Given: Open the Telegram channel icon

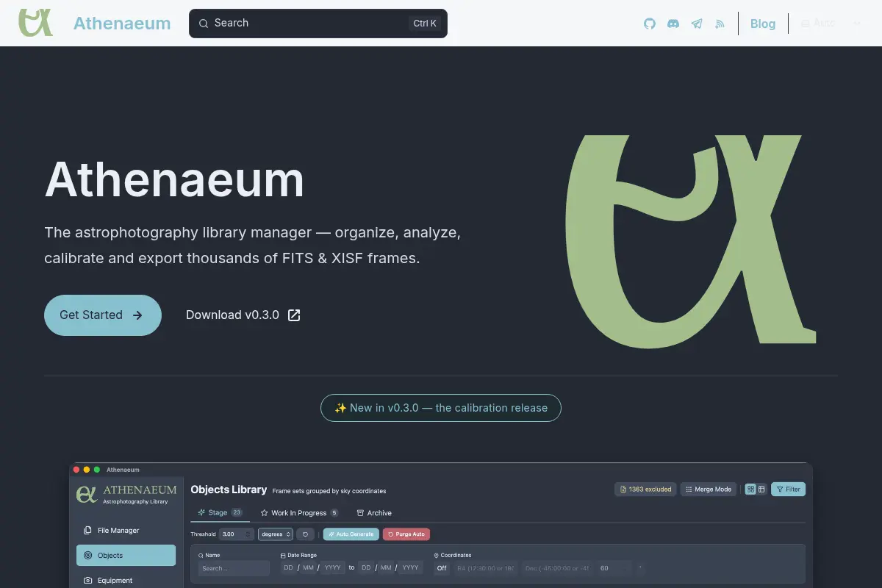Looking at the screenshot, I should coord(697,24).
